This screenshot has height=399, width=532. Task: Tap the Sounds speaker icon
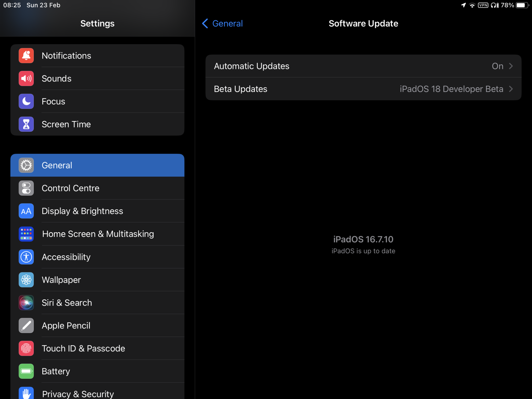coord(26,78)
